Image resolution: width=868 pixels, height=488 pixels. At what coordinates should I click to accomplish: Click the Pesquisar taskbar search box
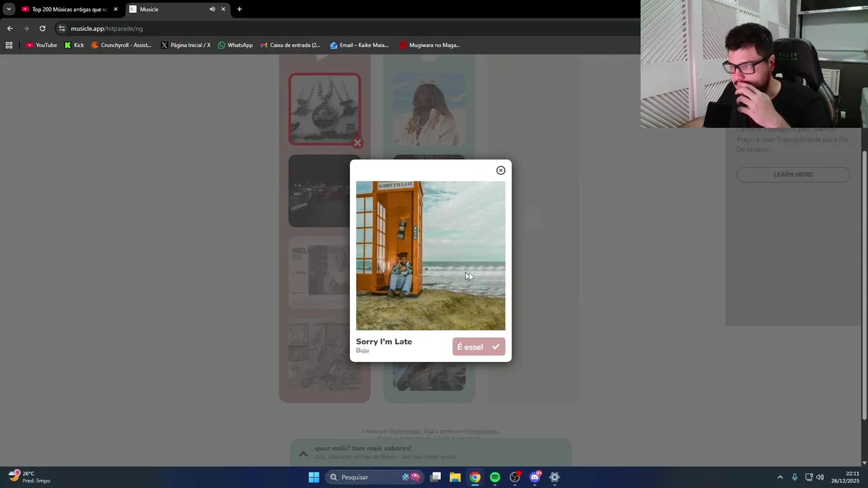[374, 477]
